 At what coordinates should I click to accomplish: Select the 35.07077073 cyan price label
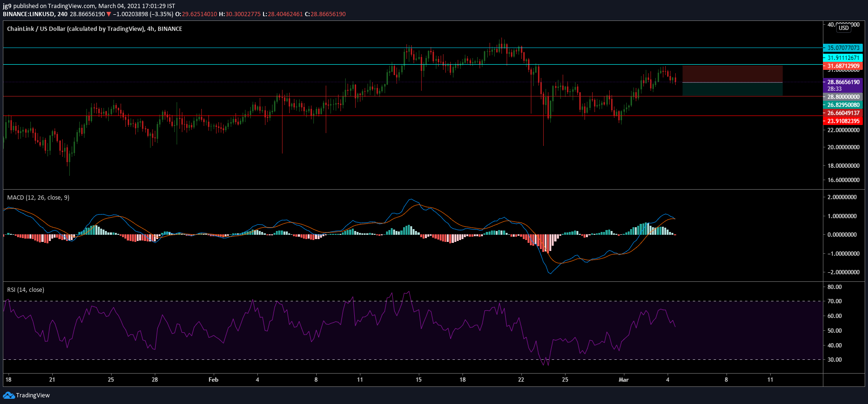843,48
